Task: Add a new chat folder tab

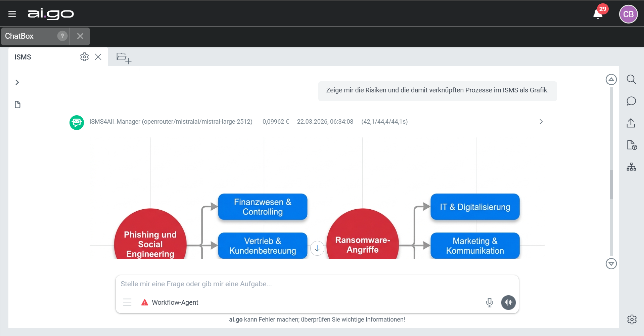Action: 124,58
